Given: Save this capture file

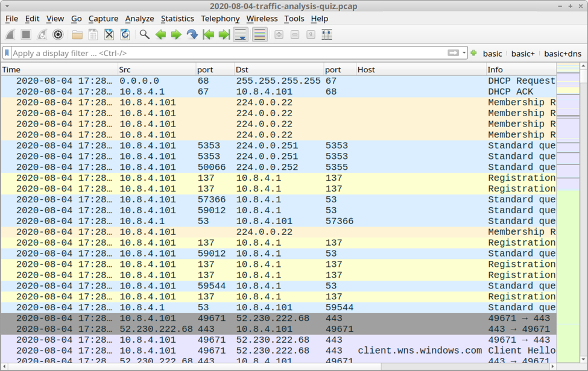Looking at the screenshot, I should (x=93, y=35).
